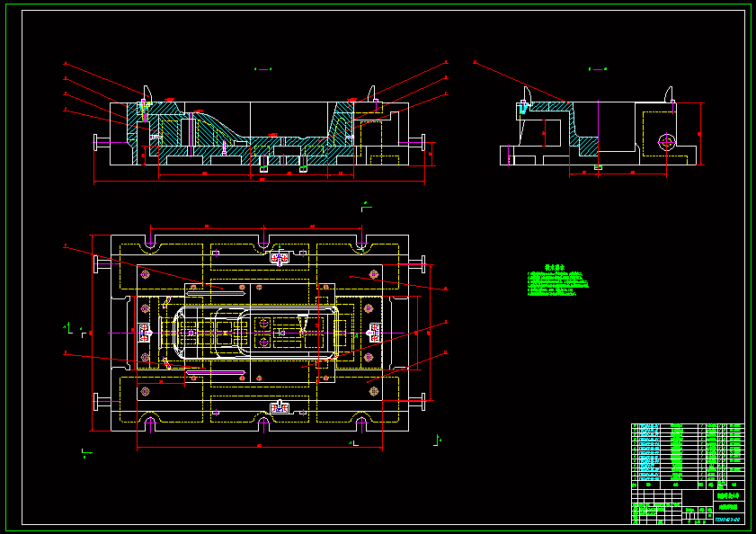The height and width of the screenshot is (534, 756).
Task: Click the section label above right side view
Action: click(x=598, y=69)
